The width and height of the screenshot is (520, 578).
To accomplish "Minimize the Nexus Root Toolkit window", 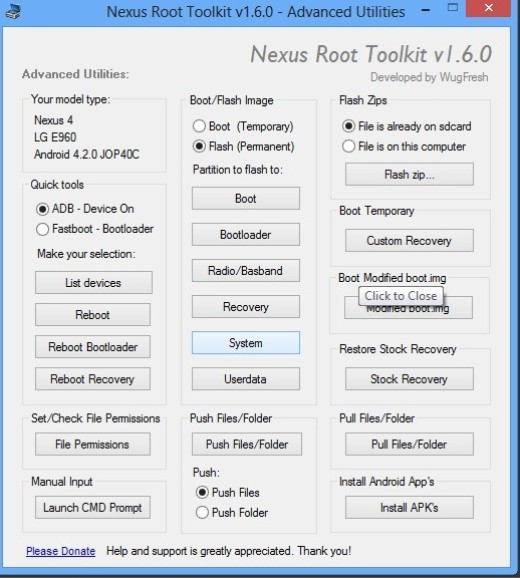I will click(x=426, y=10).
